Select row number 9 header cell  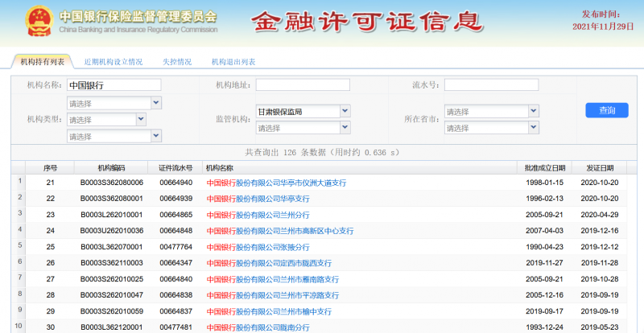[19, 310]
